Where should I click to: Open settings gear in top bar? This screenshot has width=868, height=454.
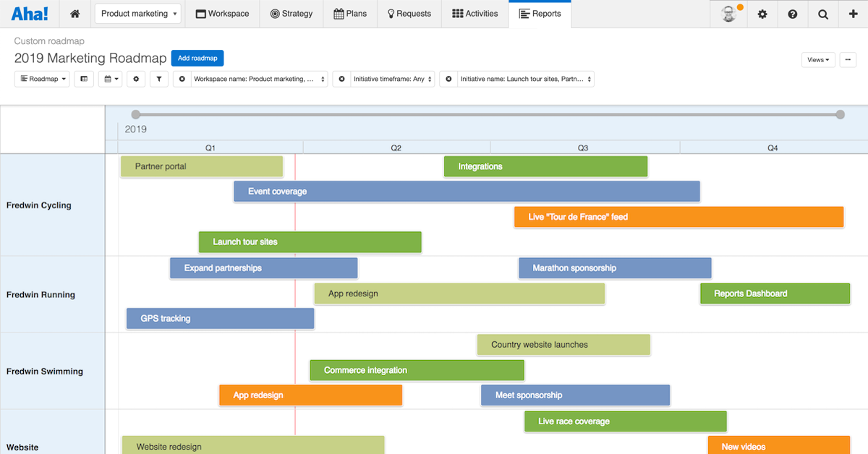762,14
